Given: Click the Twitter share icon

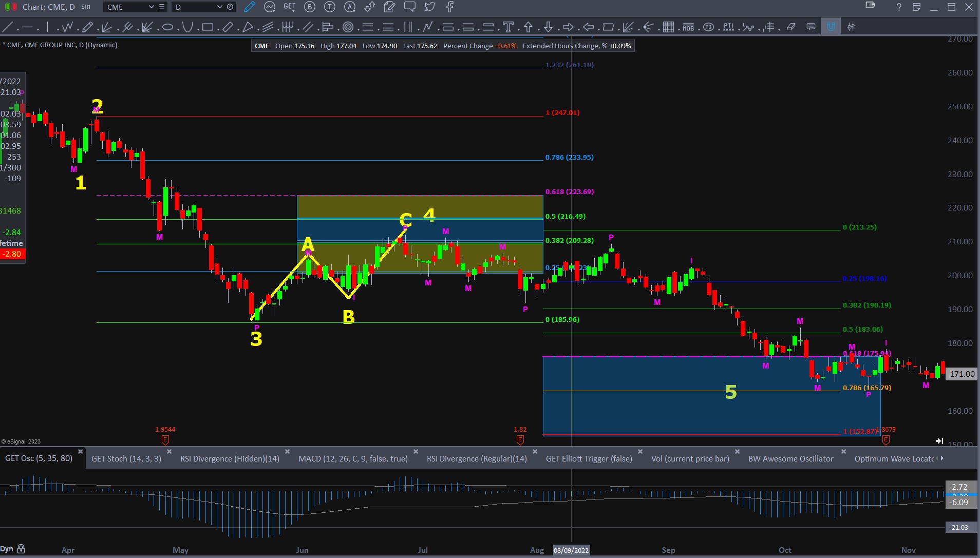Looking at the screenshot, I should [429, 7].
